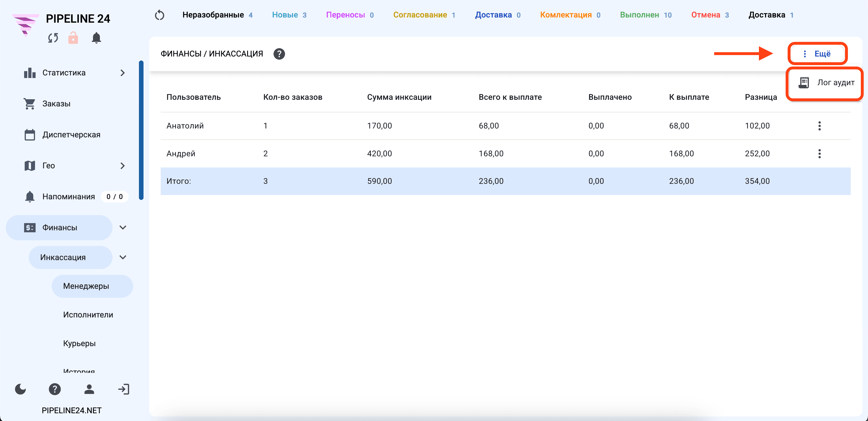Screen dimensions: 868x421
Task: Click the Пользователь column header
Action: click(x=193, y=97)
